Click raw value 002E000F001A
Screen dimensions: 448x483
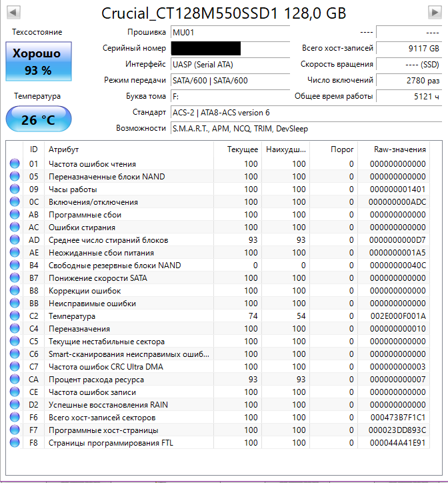[x=398, y=316]
